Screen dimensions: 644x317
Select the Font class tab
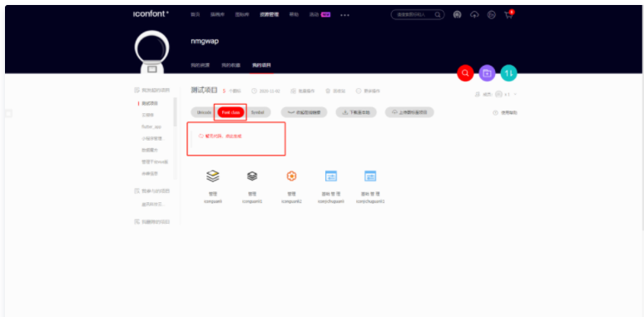click(x=230, y=112)
